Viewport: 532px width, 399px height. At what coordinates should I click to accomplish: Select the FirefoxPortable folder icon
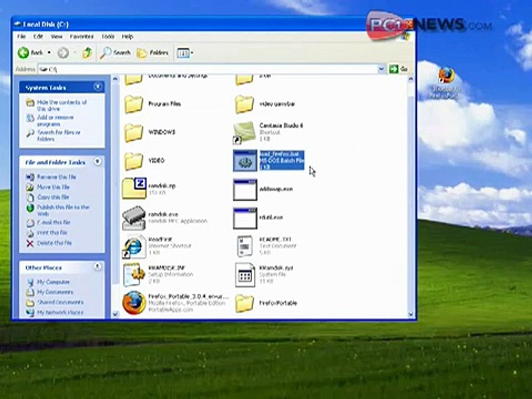(244, 303)
